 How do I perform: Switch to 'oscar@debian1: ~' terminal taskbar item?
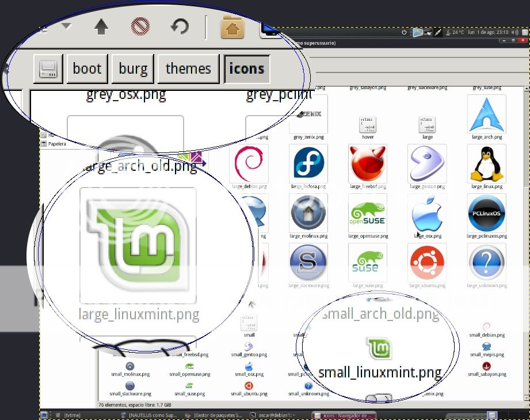(x=273, y=415)
